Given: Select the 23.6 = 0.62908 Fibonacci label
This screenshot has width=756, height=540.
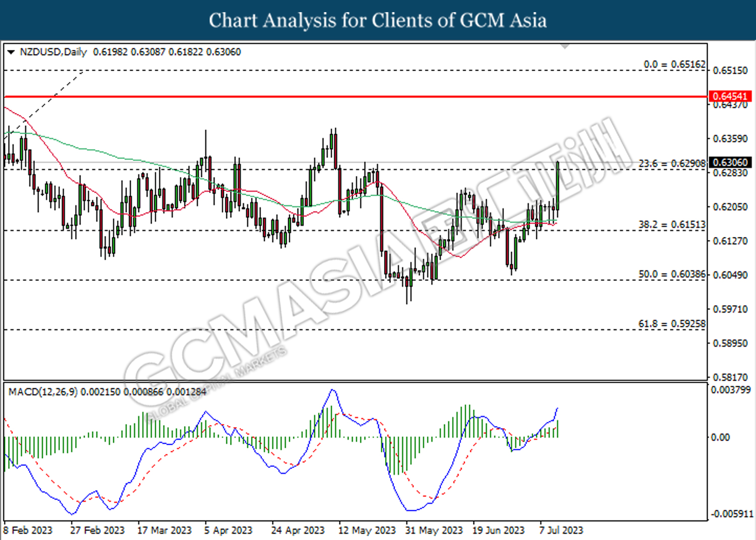Looking at the screenshot, I should pyautogui.click(x=672, y=163).
